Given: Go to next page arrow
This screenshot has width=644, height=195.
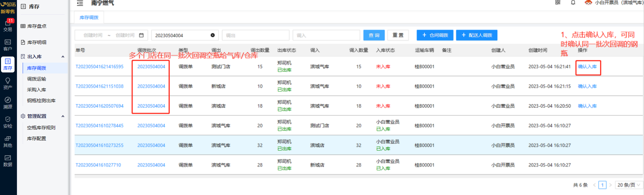Looking at the screenshot, I should coord(611,185).
